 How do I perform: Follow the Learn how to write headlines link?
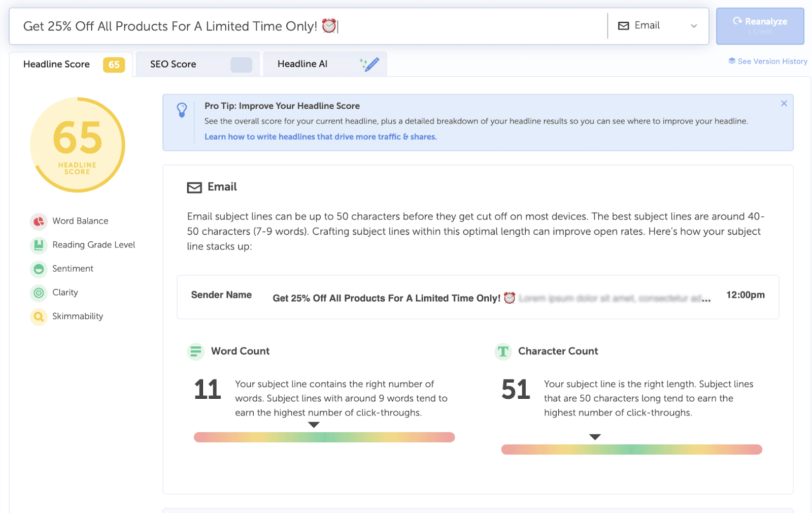point(320,137)
